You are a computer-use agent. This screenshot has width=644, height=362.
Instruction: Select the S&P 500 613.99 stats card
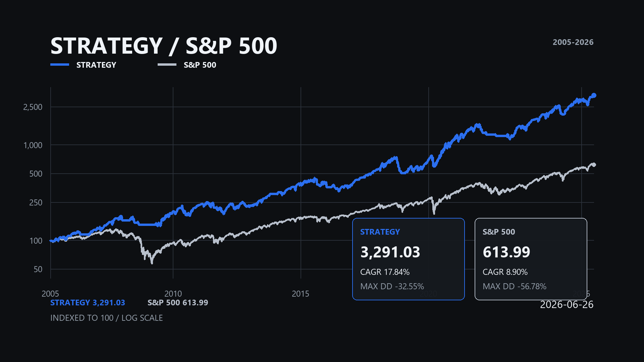(x=531, y=259)
